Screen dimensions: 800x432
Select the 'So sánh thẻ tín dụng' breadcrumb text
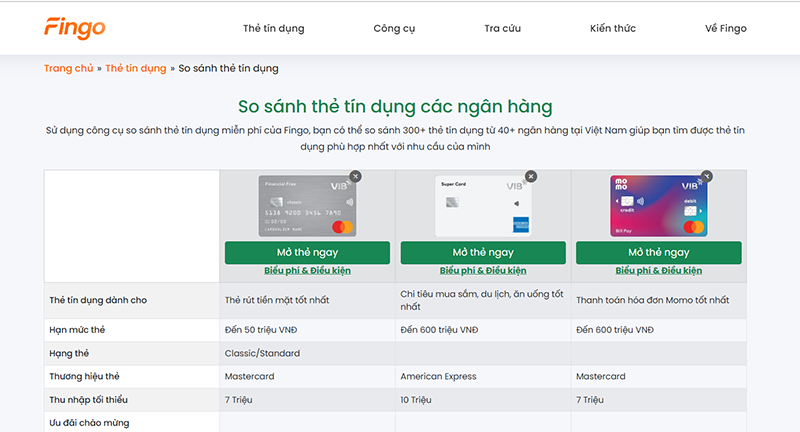[229, 68]
